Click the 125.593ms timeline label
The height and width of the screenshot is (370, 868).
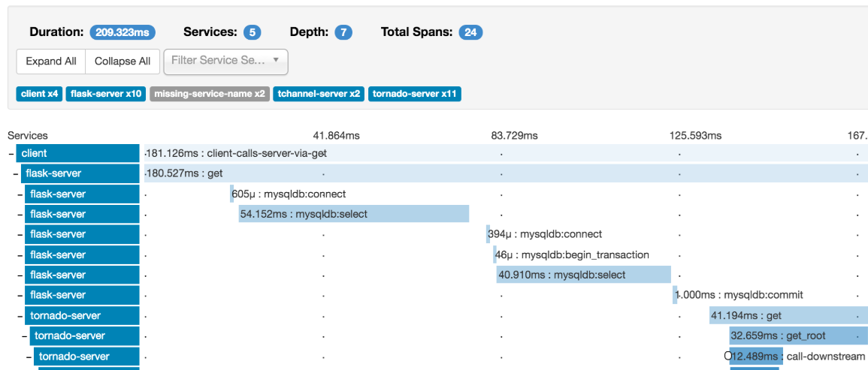click(x=694, y=136)
